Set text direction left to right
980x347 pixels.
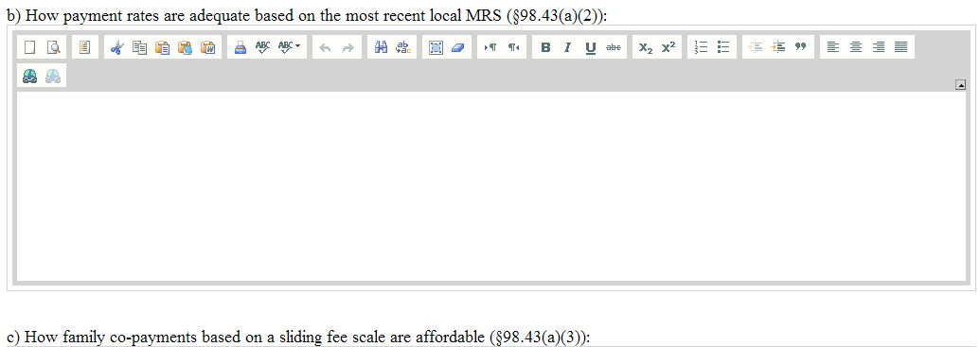(x=490, y=47)
